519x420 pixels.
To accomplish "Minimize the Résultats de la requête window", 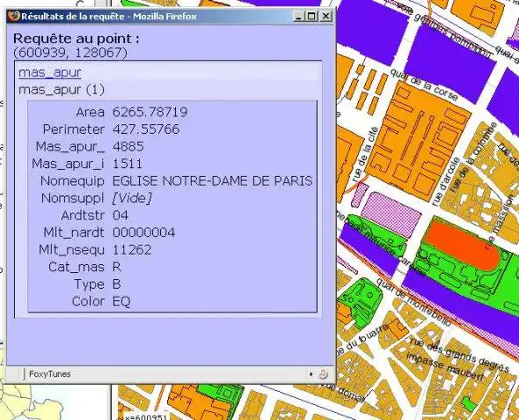I will coord(298,16).
